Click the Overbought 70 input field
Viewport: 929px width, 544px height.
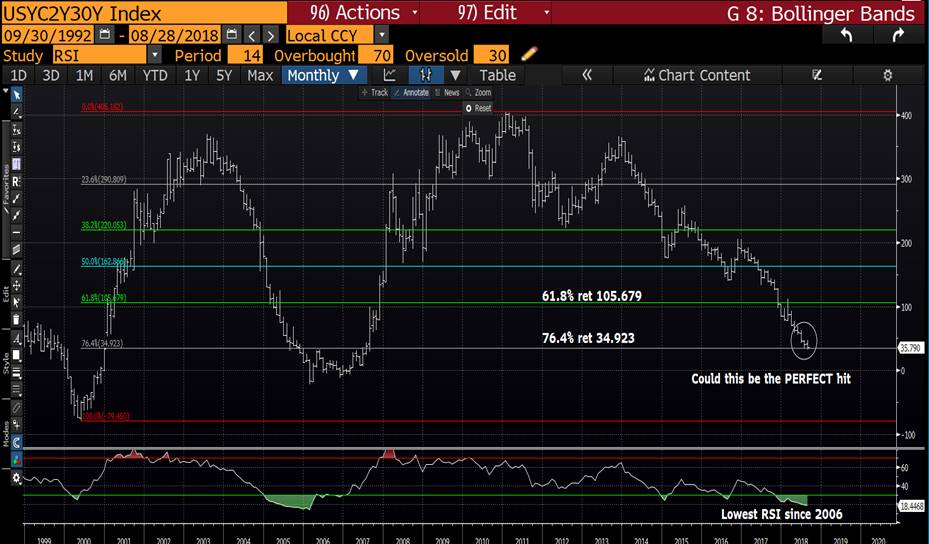[x=376, y=55]
